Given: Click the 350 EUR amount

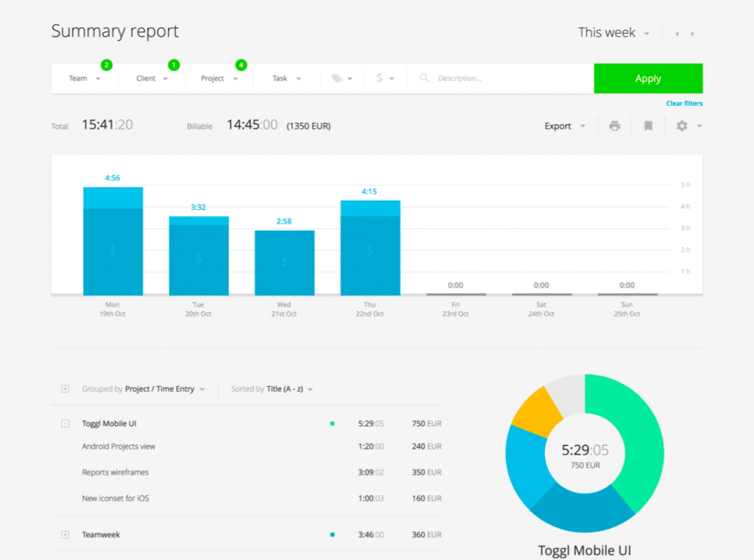Looking at the screenshot, I should click(426, 472).
